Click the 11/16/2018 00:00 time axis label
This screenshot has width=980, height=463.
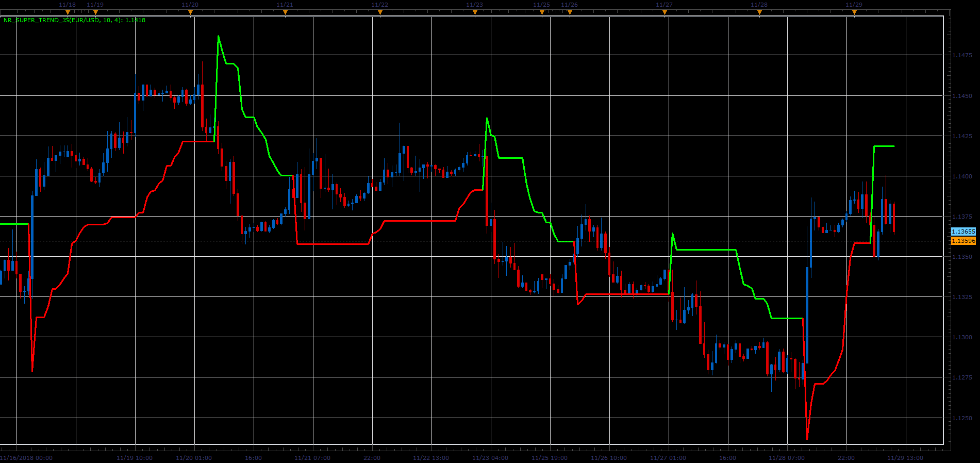point(26,458)
